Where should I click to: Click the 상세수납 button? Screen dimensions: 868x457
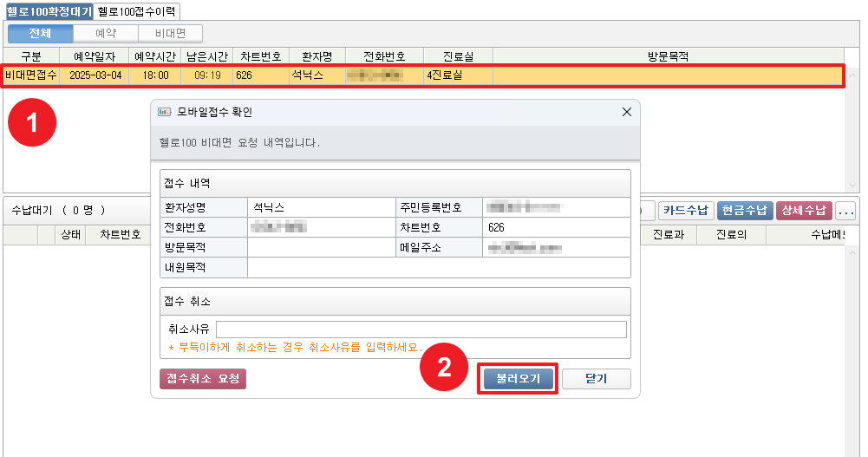(804, 210)
